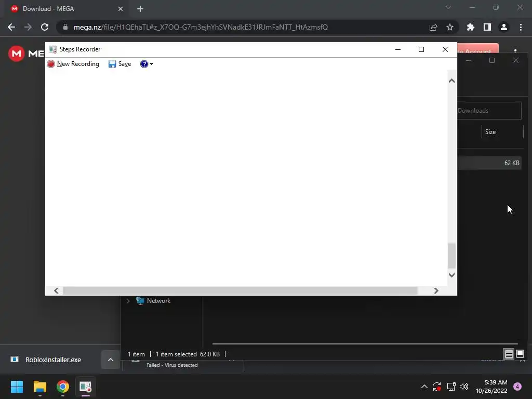Open a new Chrome tab
This screenshot has width=532, height=399.
coord(140,9)
